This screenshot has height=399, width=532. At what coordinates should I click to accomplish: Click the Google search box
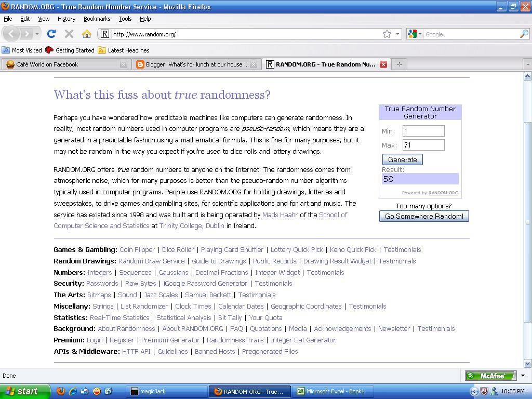471,34
